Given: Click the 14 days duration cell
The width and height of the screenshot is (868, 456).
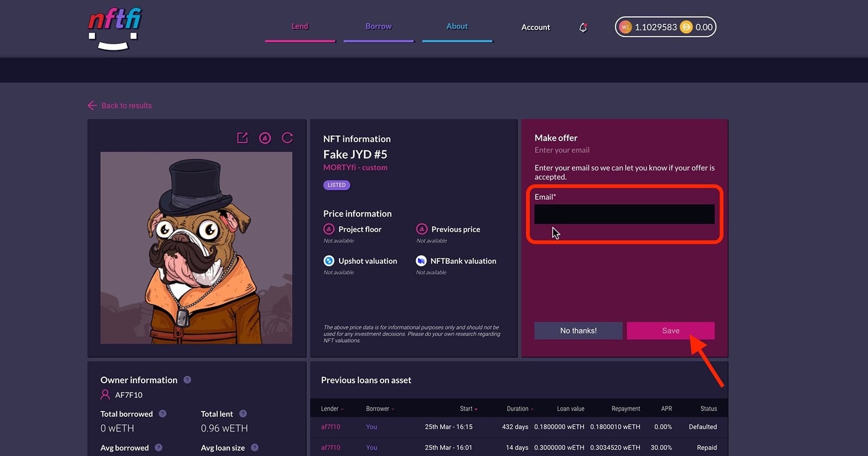Looking at the screenshot, I should pyautogui.click(x=517, y=448).
